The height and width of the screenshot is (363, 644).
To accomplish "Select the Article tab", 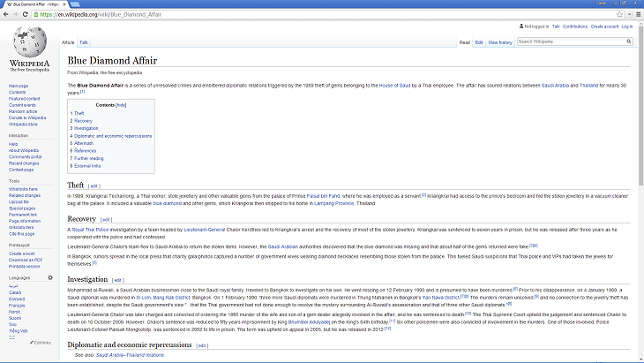I will [68, 42].
